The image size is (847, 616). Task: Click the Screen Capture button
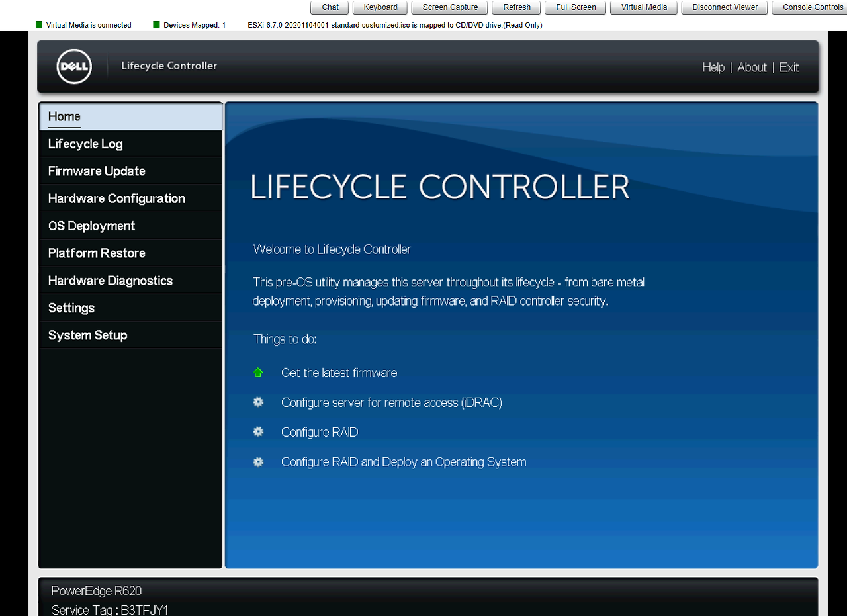[x=450, y=7]
